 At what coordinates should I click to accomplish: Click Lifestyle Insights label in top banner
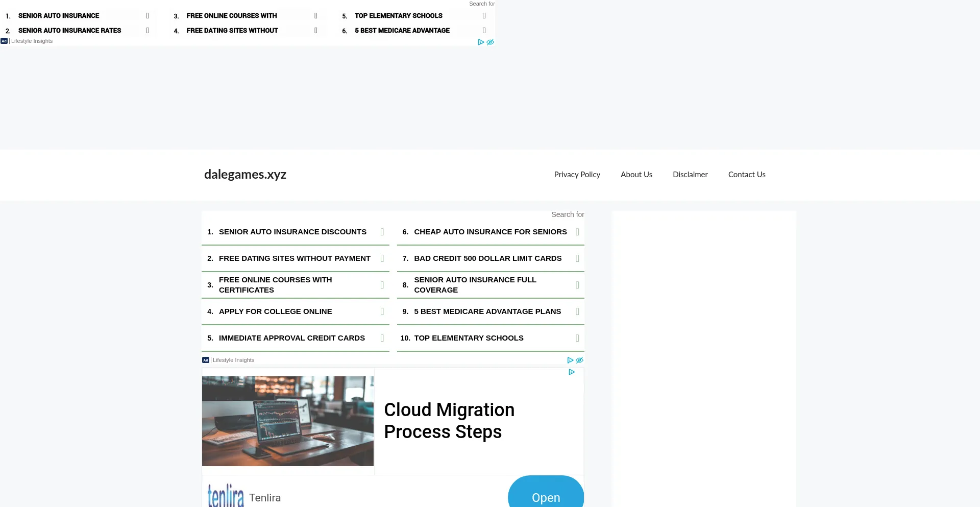[x=32, y=41]
